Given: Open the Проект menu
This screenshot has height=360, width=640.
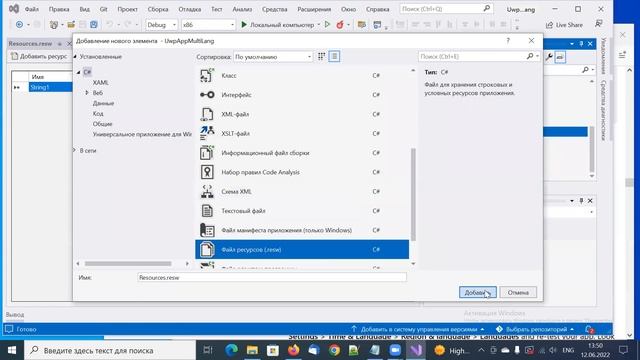Looking at the screenshot, I should pos(127,9).
